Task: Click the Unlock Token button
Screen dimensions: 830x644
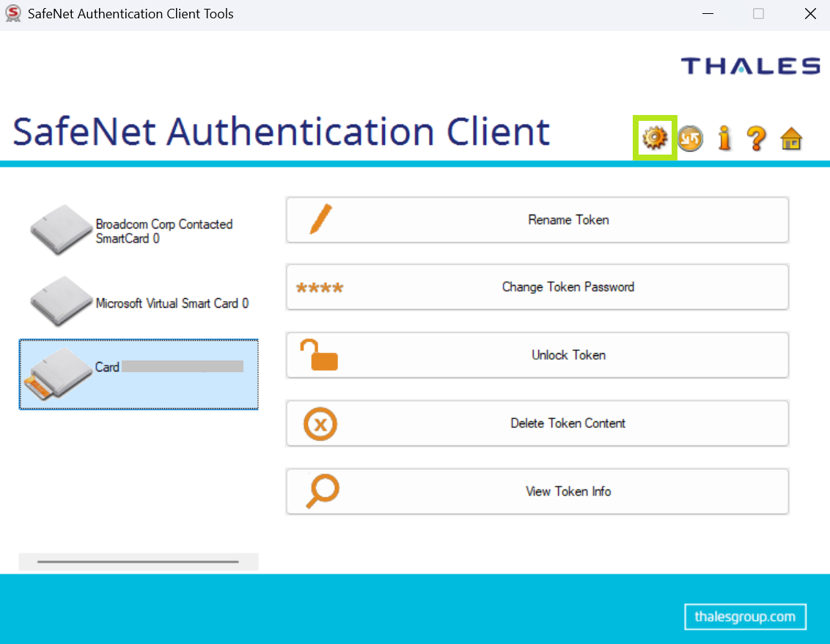Action: point(537,355)
